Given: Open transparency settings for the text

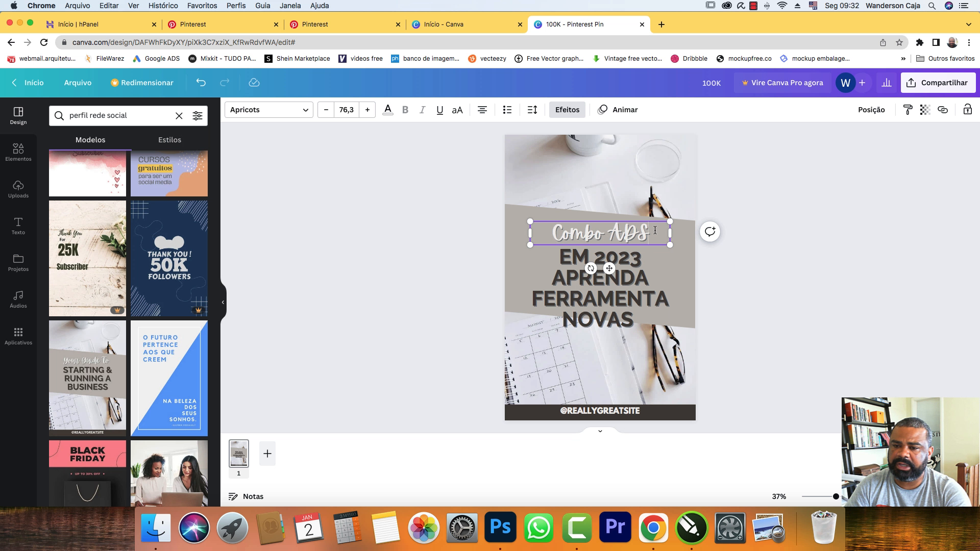Looking at the screenshot, I should click(924, 110).
